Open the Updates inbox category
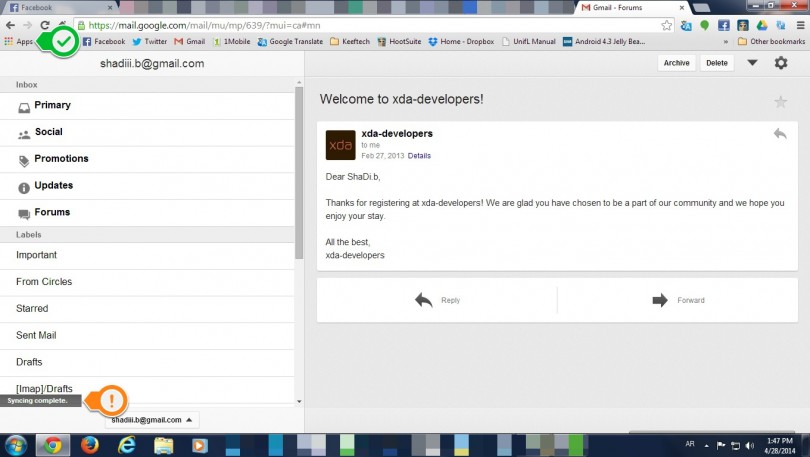The height and width of the screenshot is (457, 810). [53, 186]
